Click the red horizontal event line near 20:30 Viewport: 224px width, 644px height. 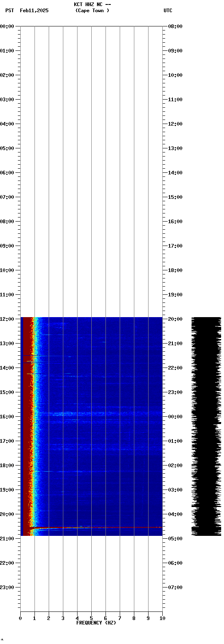coord(95,527)
